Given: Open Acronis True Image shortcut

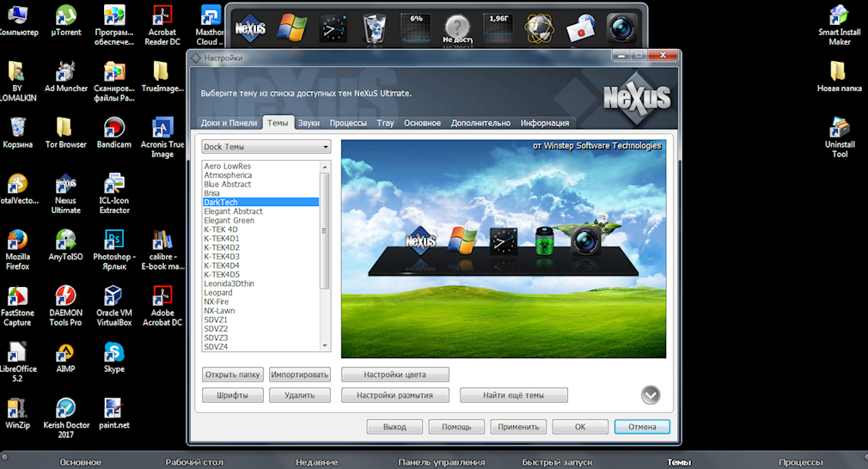Looking at the screenshot, I should point(162,137).
